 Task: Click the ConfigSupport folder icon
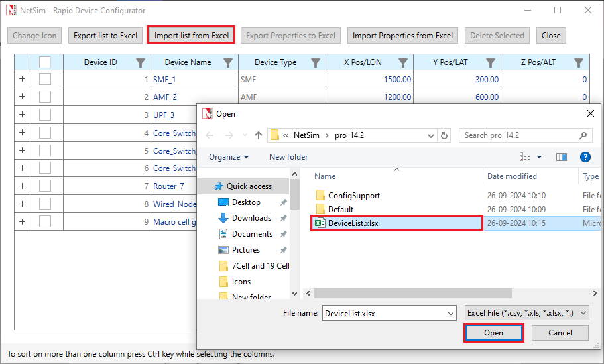pyautogui.click(x=320, y=196)
